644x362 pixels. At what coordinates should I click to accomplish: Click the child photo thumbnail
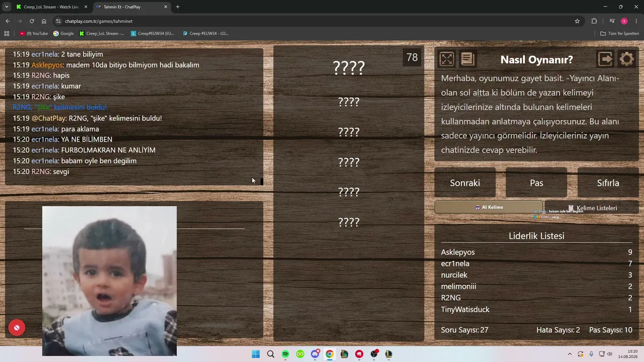[x=109, y=281]
